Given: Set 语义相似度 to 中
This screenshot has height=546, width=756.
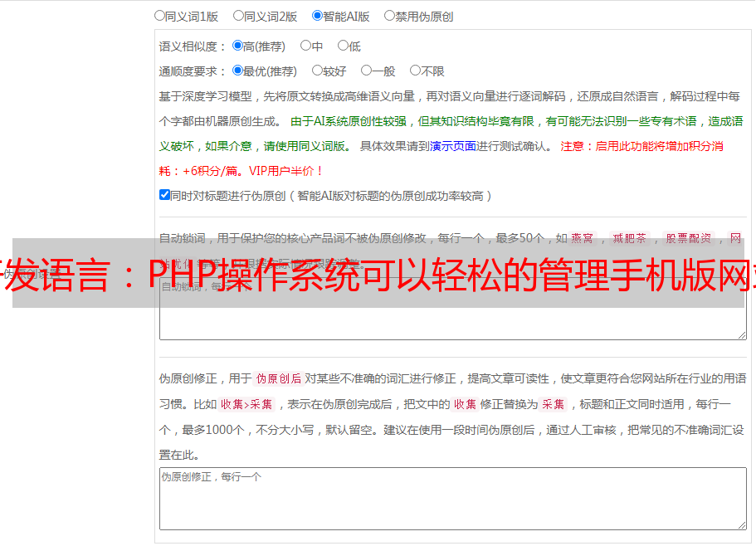Looking at the screenshot, I should coord(305,46).
